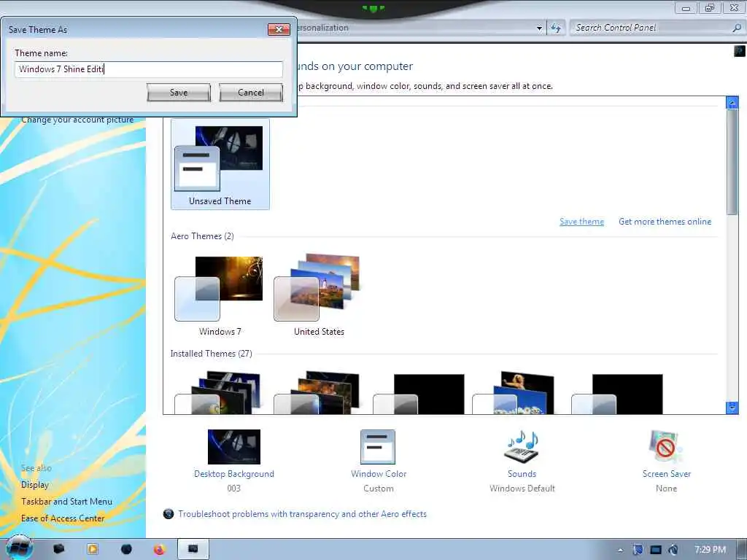Click the Save button in Save Theme As dialog
The image size is (747, 560).
pyautogui.click(x=179, y=93)
